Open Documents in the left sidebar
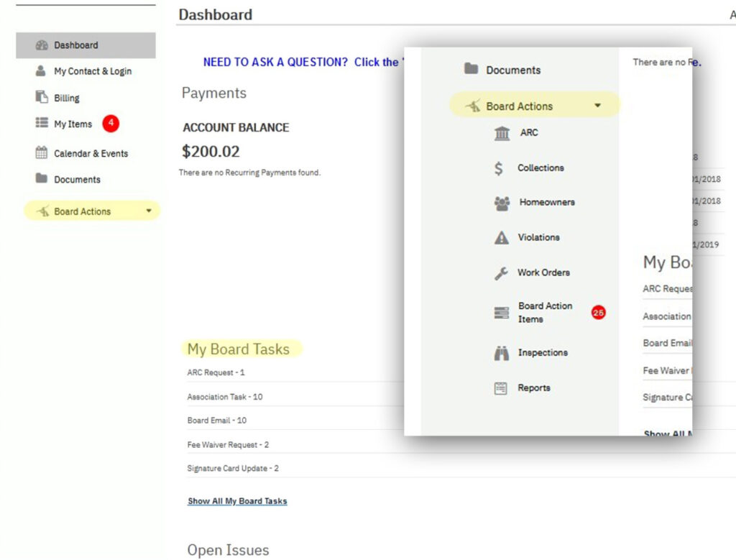Image resolution: width=736 pixels, height=560 pixels. (77, 179)
